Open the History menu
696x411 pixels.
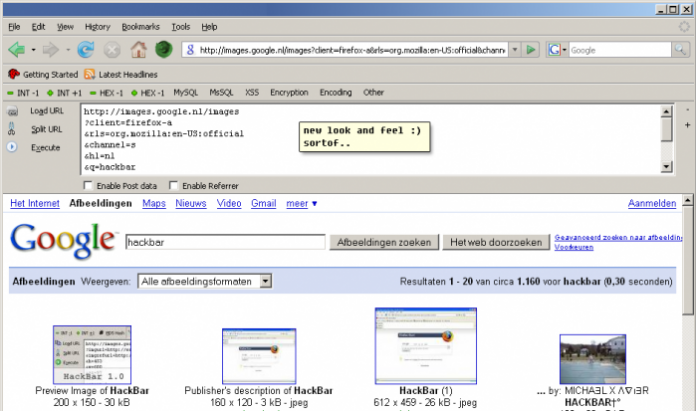click(x=97, y=27)
